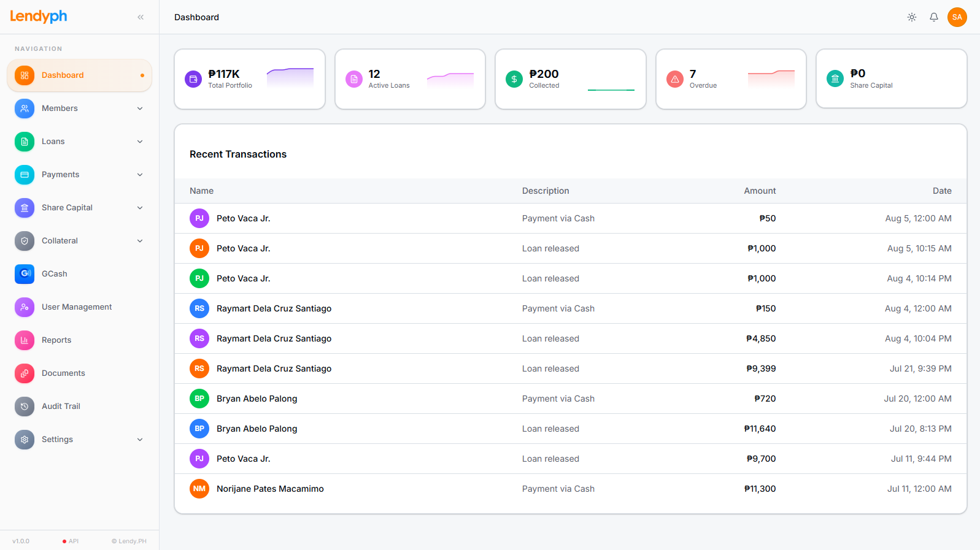The height and width of the screenshot is (550, 980).
Task: Click the Share Capital bank icon in card
Action: pyautogui.click(x=835, y=78)
